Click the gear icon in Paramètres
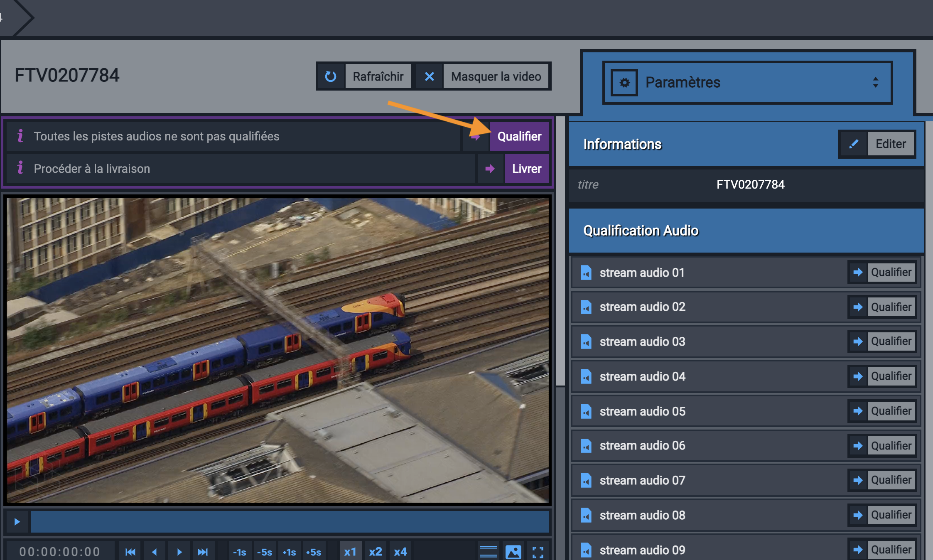This screenshot has height=560, width=933. (x=624, y=83)
